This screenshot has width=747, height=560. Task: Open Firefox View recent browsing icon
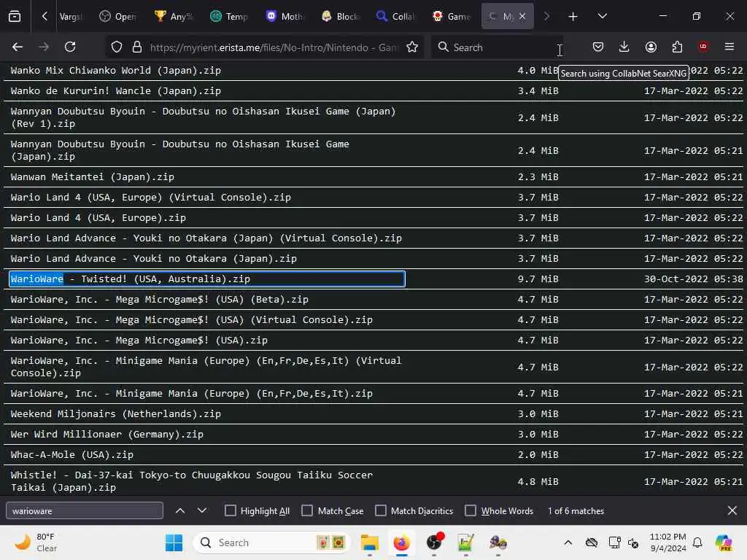[15, 17]
